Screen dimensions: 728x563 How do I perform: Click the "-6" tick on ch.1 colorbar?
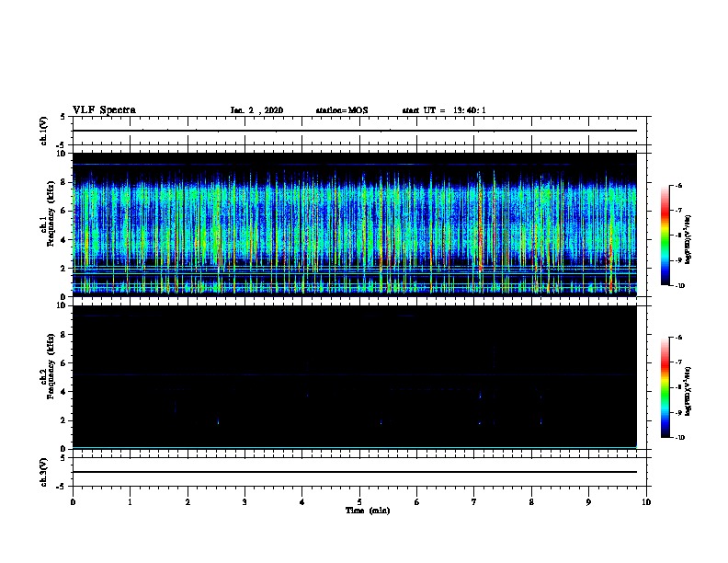coord(679,185)
